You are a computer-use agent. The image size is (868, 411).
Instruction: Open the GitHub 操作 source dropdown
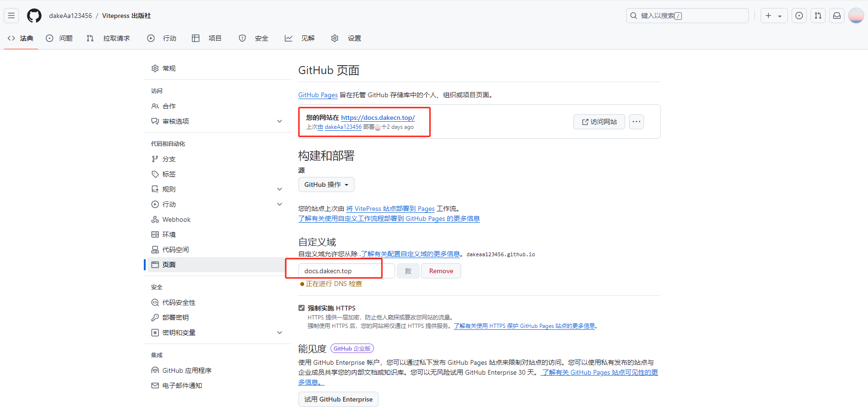(x=326, y=185)
